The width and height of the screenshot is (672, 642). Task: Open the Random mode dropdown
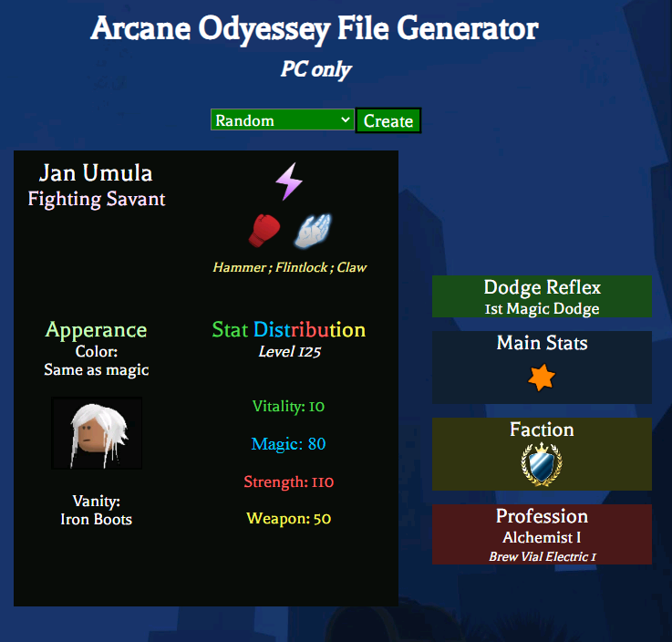(x=283, y=120)
